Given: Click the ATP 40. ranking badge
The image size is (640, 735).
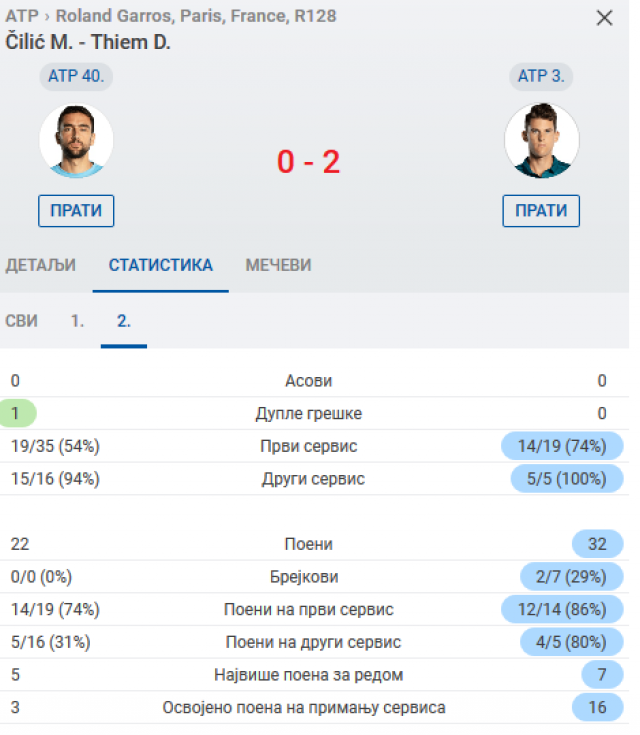Looking at the screenshot, I should 76,76.
